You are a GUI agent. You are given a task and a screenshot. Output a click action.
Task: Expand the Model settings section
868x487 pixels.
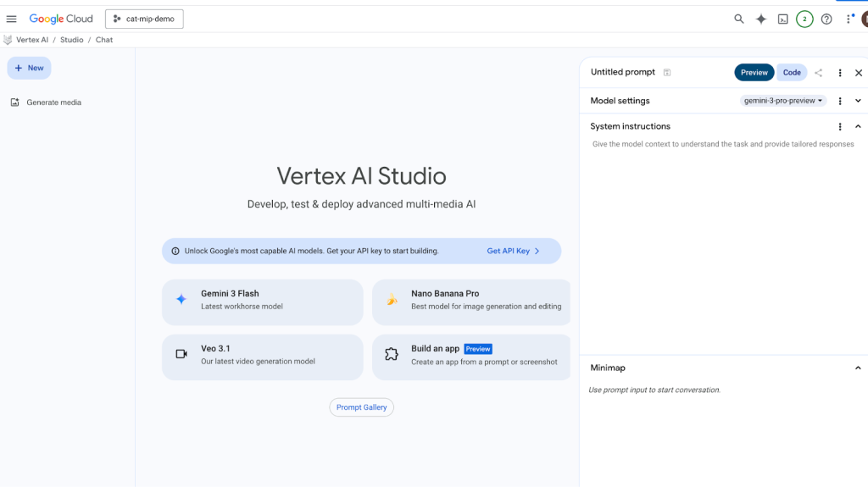pyautogui.click(x=858, y=101)
